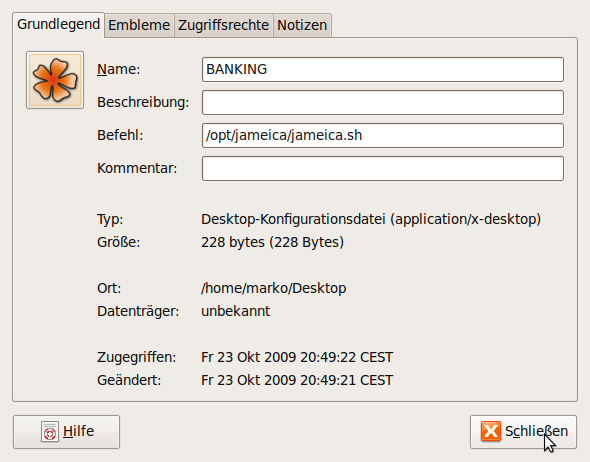Click into the Name field containing BANKING
Screen dimensions: 590x462
tap(383, 69)
